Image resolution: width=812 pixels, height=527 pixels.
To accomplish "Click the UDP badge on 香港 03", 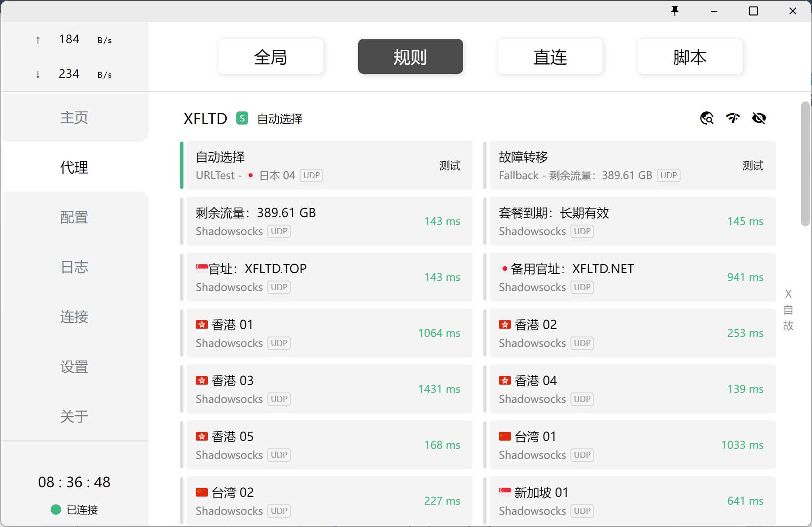I will 279,399.
